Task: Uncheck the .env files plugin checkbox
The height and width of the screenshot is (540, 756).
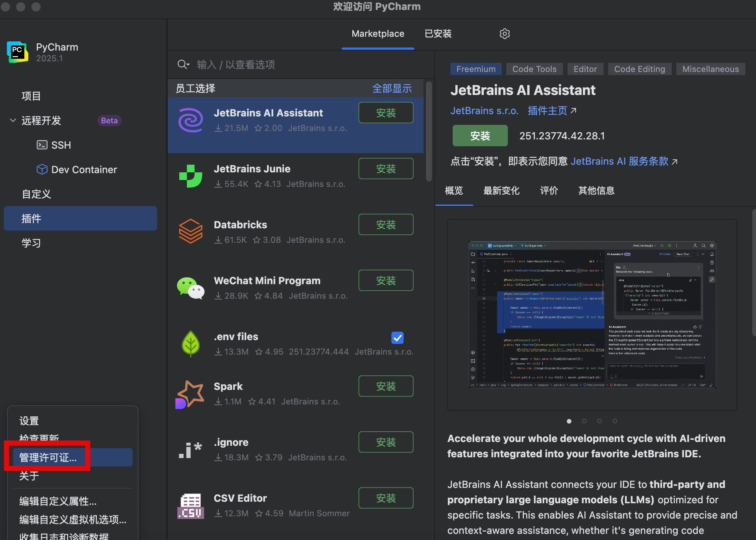Action: tap(397, 338)
